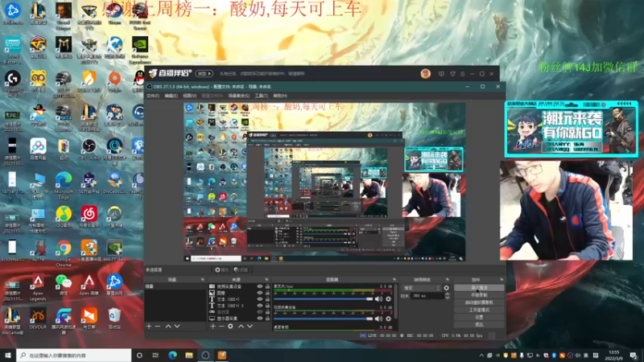Click the 开始录制 start recording button
This screenshot has height=362, width=644.
(479, 295)
